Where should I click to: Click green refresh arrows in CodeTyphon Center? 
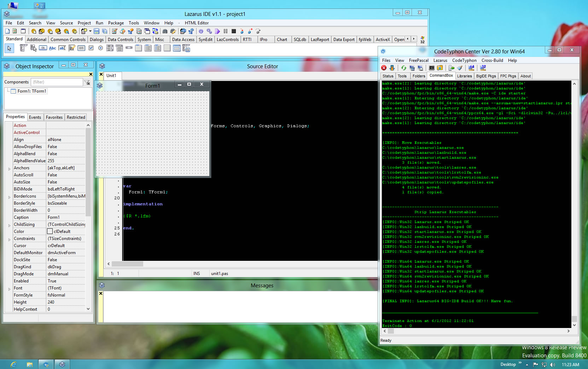[403, 68]
